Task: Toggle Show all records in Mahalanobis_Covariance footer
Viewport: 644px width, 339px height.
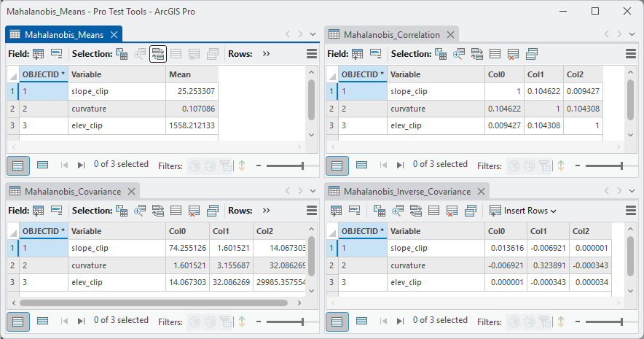Action: (18, 322)
